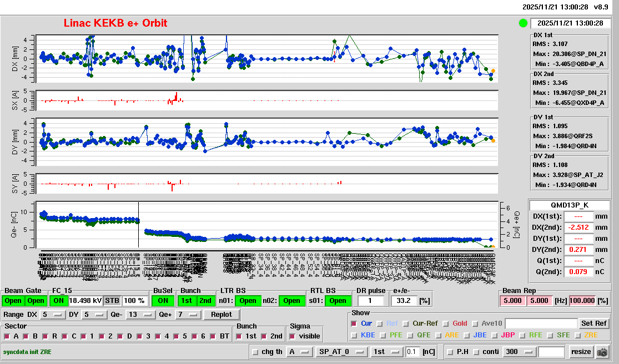The image size is (619, 364).
Task: Open the conti 300 dropdown
Action: pyautogui.click(x=518, y=352)
